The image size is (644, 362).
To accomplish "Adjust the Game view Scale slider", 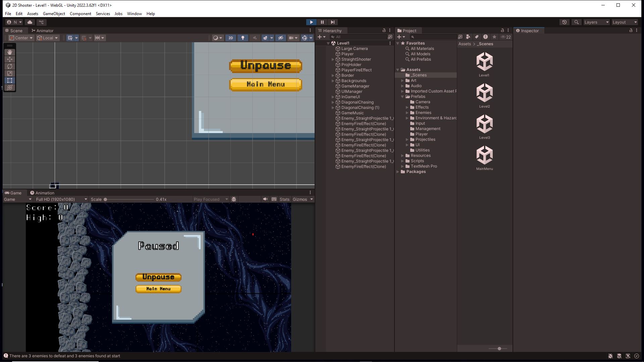I will [x=105, y=199].
